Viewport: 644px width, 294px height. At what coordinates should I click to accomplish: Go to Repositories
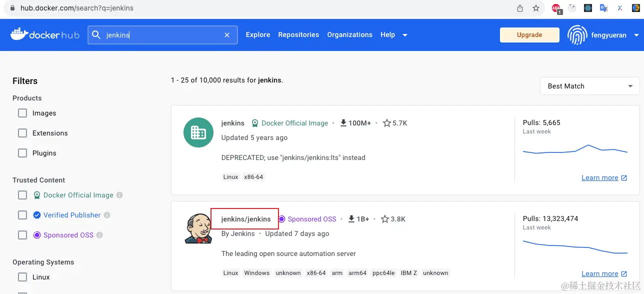(x=298, y=34)
